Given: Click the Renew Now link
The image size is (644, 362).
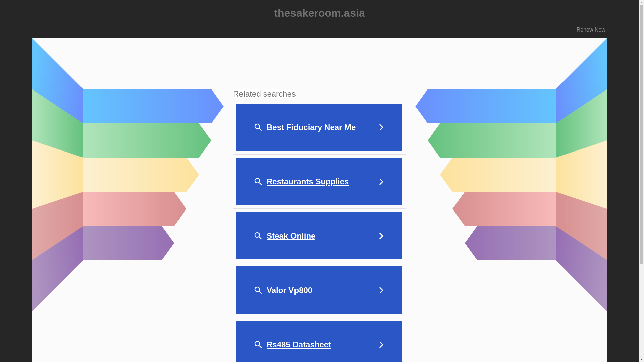Looking at the screenshot, I should coord(591,30).
